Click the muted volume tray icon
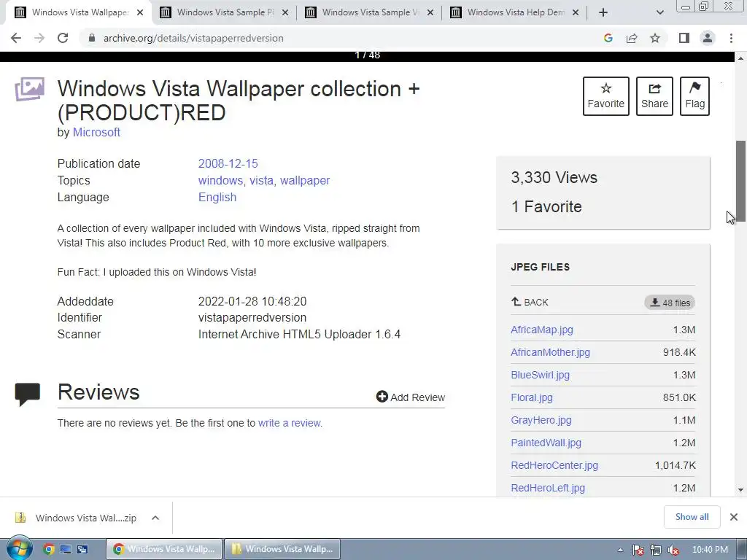The width and height of the screenshot is (747, 560). [673, 550]
